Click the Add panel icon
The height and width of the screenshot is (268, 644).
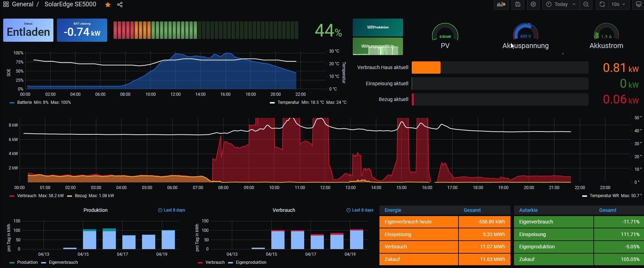pos(501,5)
